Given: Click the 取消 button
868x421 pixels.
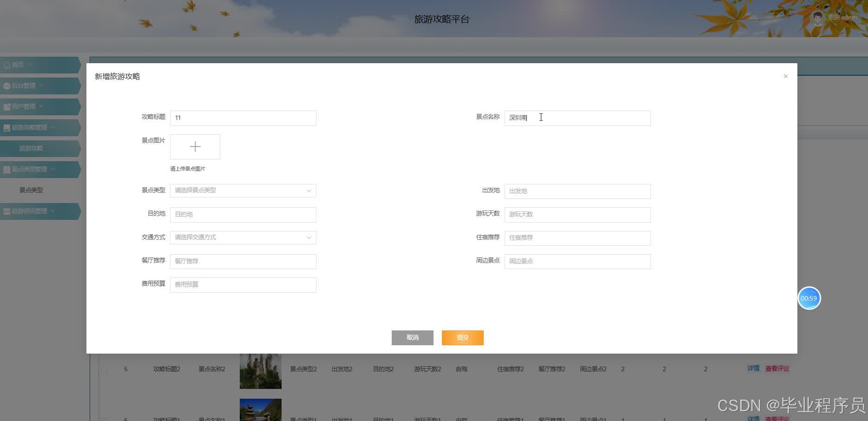Looking at the screenshot, I should coord(413,338).
